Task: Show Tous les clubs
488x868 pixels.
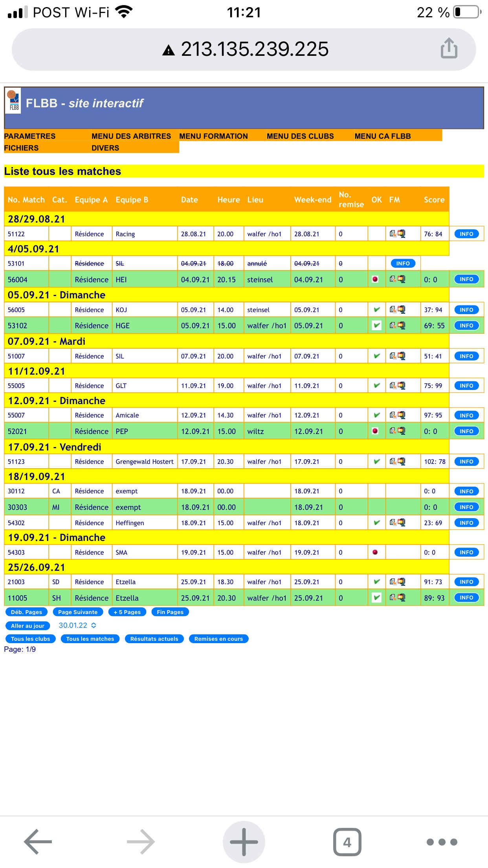Action: [30, 638]
